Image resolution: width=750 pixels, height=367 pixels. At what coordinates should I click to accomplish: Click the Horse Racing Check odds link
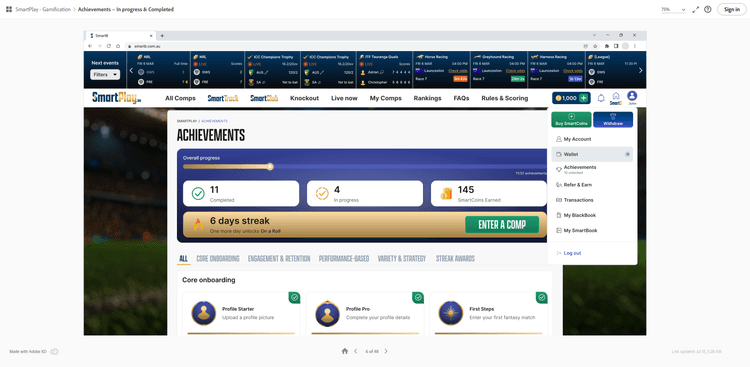pos(458,71)
